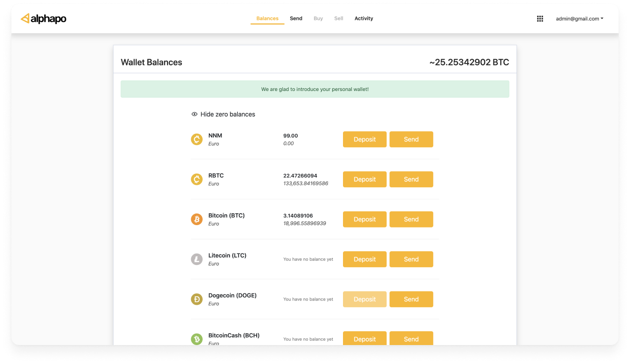Image resolution: width=630 pixels, height=364 pixels.
Task: Click the Litecoin (LTC) coin icon
Action: pos(196,259)
